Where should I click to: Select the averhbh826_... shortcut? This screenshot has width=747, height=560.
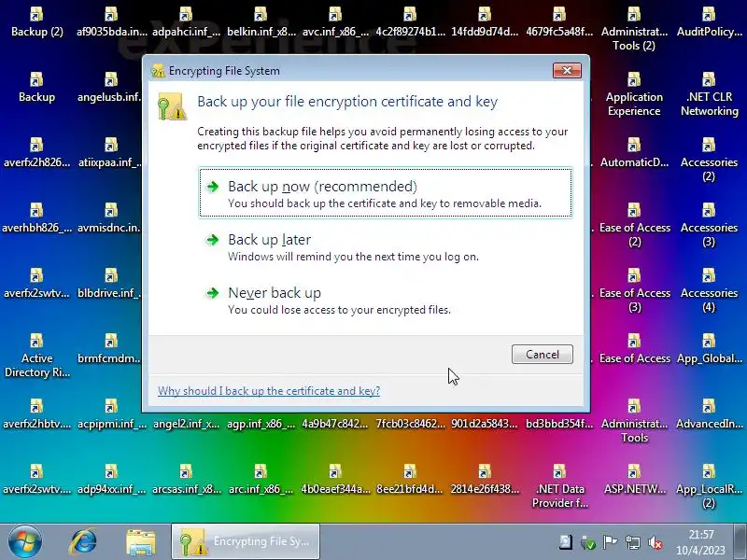[x=36, y=217]
